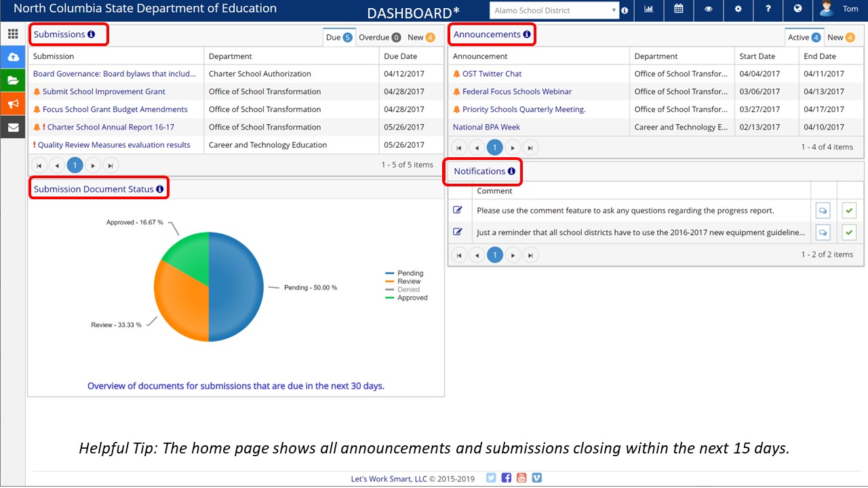
Task: Open Submit School Improvement Grant submission
Action: (x=104, y=91)
